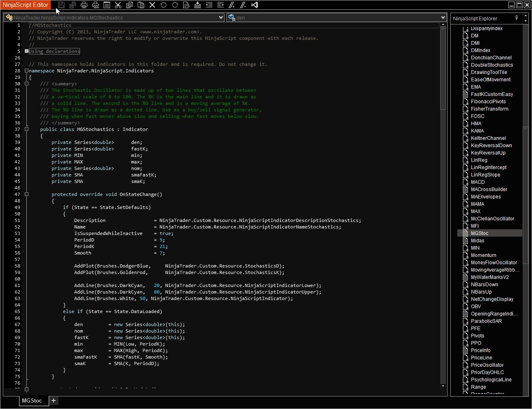Image resolution: width=532 pixels, height=409 pixels.
Task: Open MACrossBuilder in the explorer list
Action: (489, 189)
